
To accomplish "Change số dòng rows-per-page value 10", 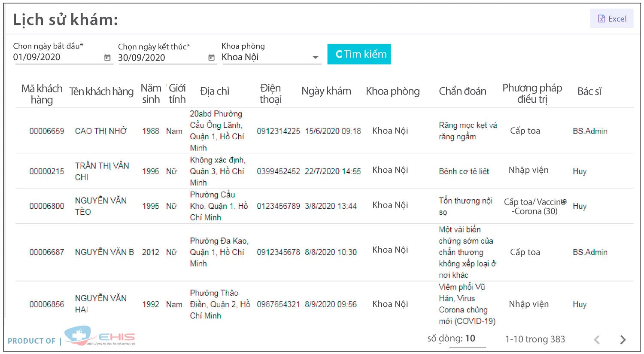I will [470, 339].
